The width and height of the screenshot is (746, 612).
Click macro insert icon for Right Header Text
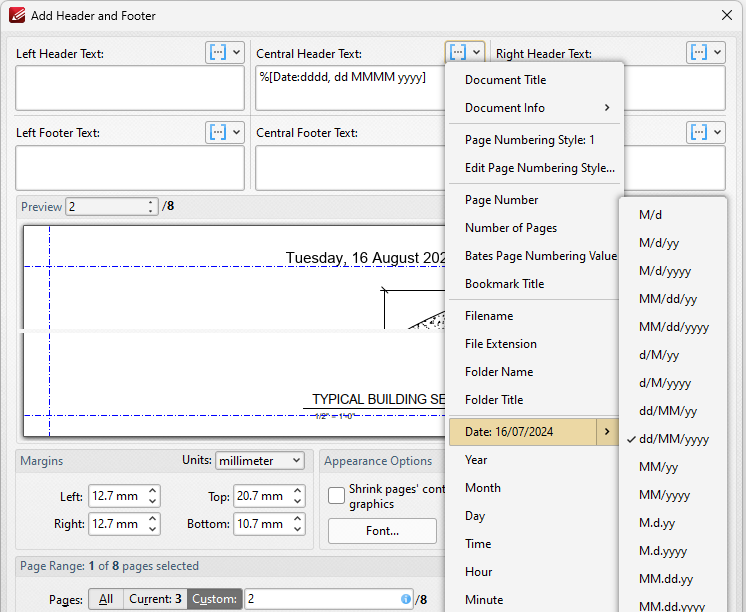pyautogui.click(x=698, y=52)
